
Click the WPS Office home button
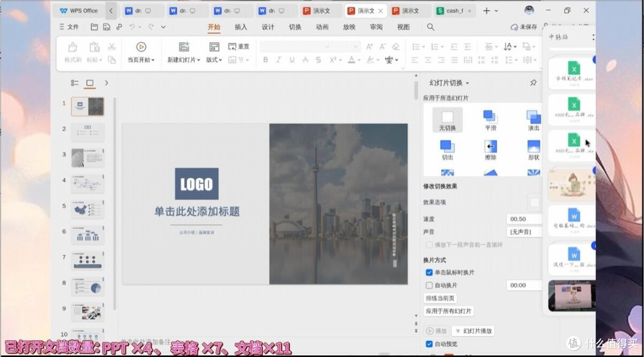point(79,11)
